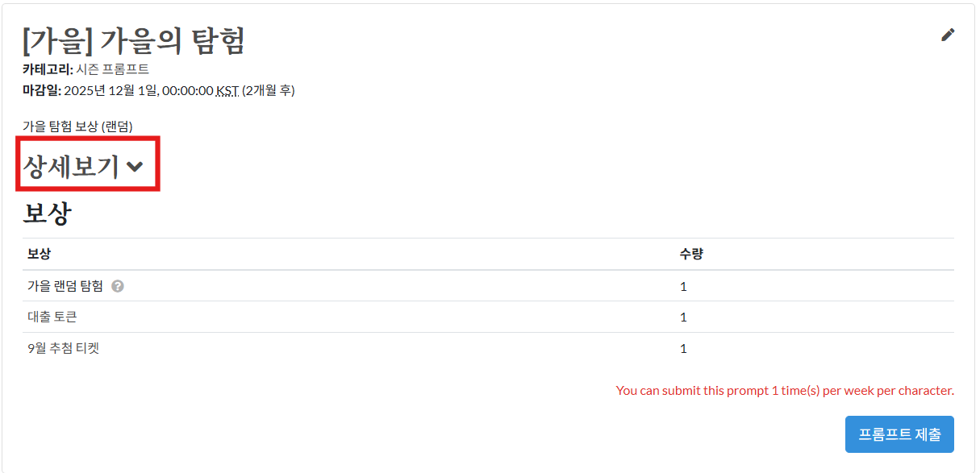Select the [가을] 가을의 탐험 title

[x=134, y=40]
